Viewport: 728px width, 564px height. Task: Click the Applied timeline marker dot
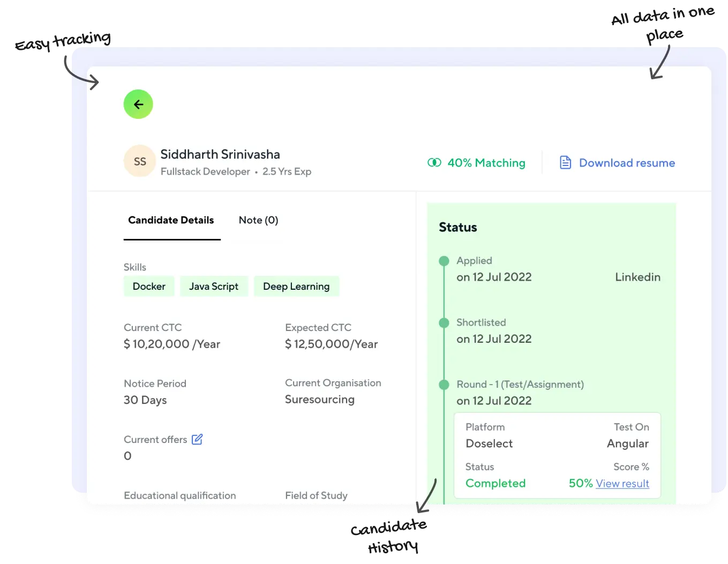click(444, 261)
